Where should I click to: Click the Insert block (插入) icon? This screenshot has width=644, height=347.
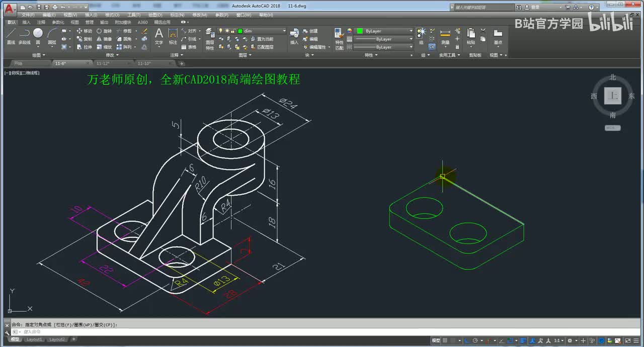(x=294, y=36)
